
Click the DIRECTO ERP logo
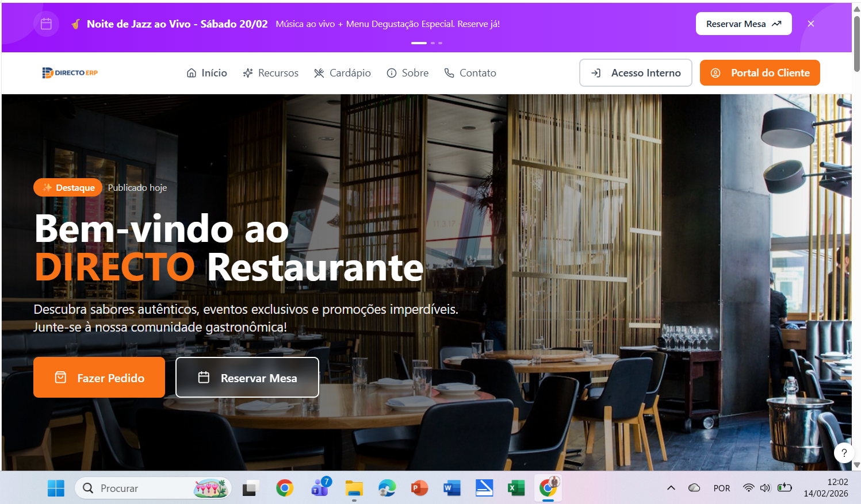pos(69,72)
